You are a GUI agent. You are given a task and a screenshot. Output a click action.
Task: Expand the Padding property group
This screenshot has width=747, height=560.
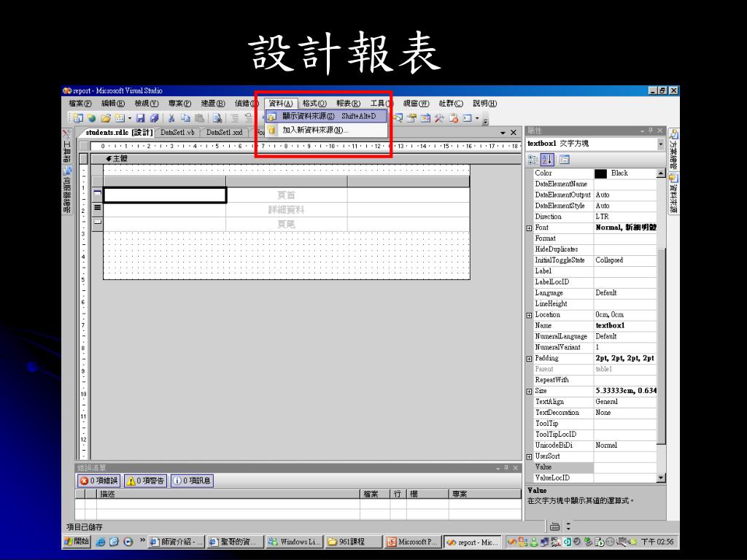[530, 359]
